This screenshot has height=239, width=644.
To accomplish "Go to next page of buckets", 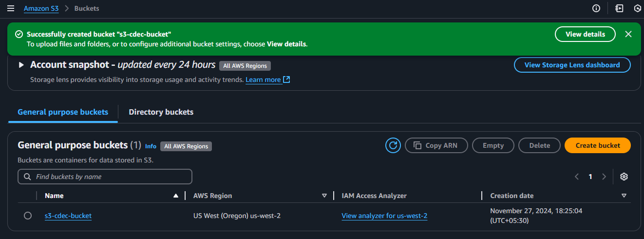I will coord(604,177).
